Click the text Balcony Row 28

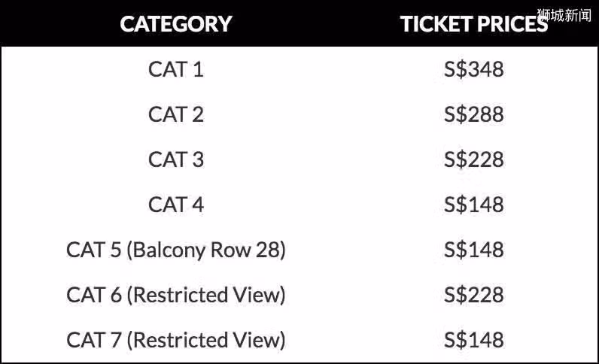[x=206, y=250]
